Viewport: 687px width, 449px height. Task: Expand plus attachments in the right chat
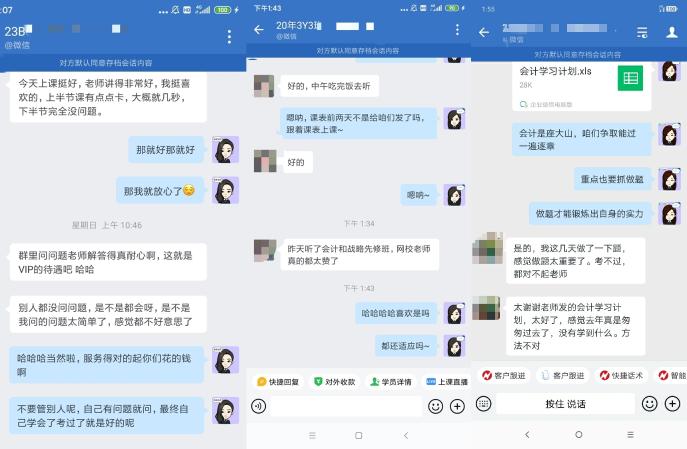[x=672, y=403]
